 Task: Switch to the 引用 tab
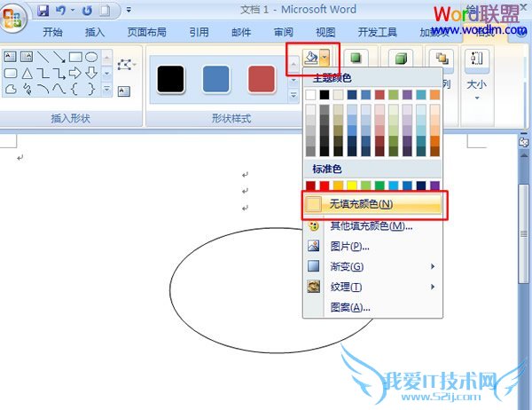pyautogui.click(x=199, y=32)
